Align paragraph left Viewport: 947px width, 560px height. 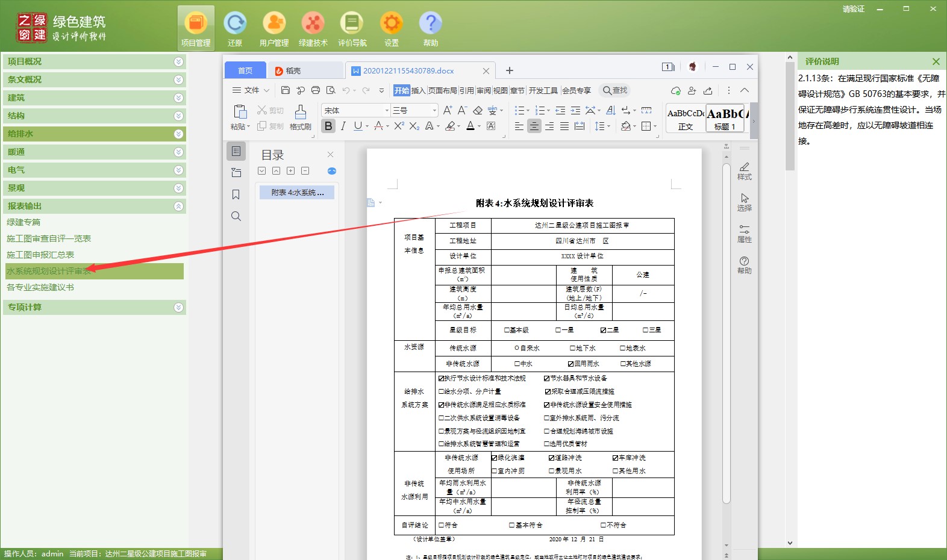tap(519, 126)
